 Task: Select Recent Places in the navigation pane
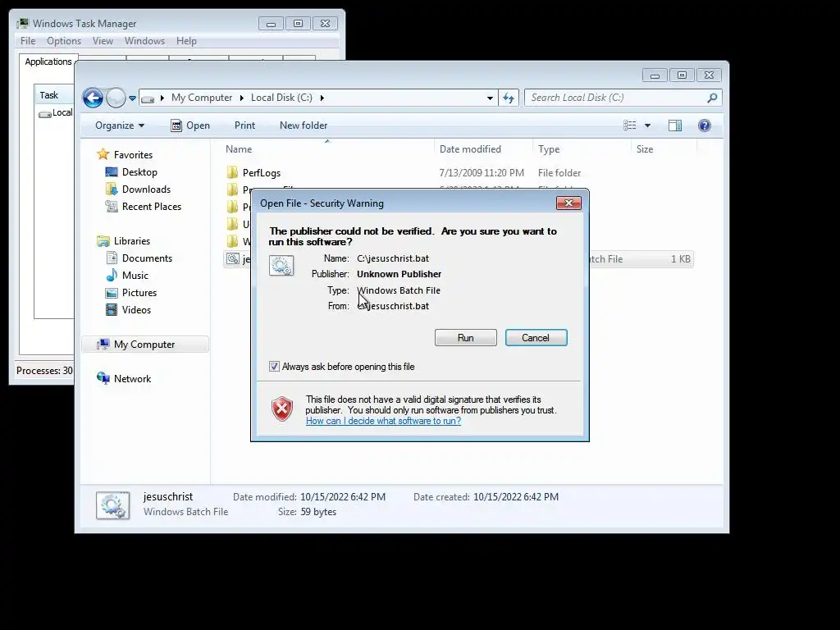click(143, 206)
